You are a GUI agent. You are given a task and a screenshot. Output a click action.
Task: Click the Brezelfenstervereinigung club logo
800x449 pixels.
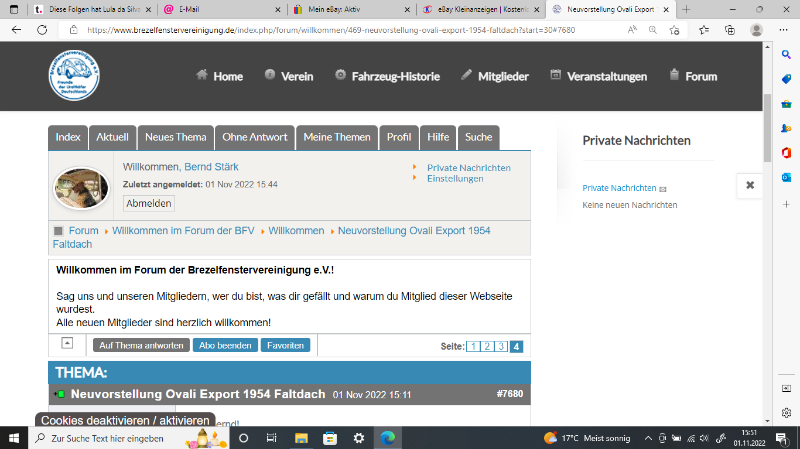[73, 76]
